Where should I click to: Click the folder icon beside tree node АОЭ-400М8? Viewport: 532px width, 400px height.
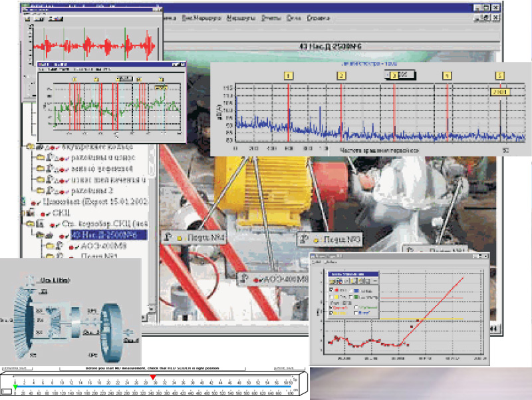click(51, 246)
